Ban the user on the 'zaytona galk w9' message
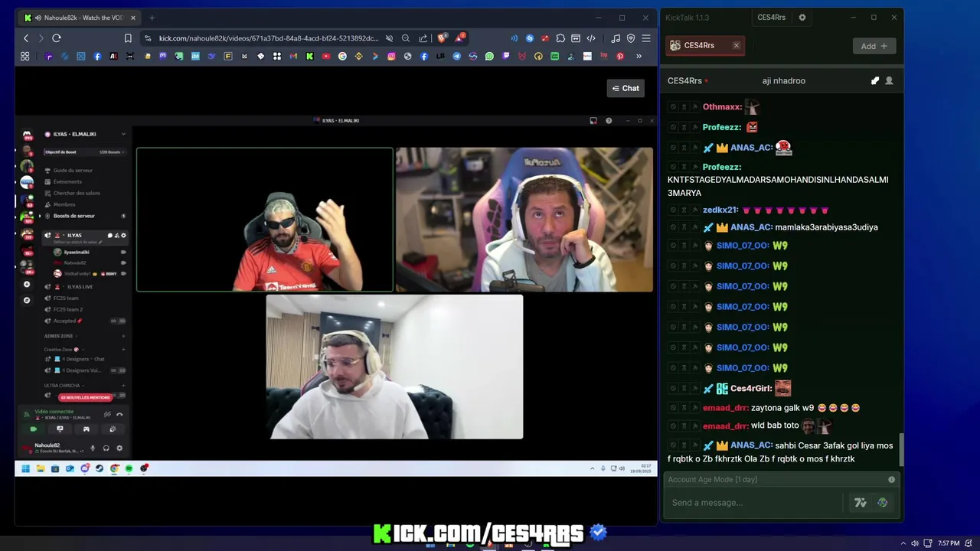Screen dimensions: 980x551 coord(673,408)
